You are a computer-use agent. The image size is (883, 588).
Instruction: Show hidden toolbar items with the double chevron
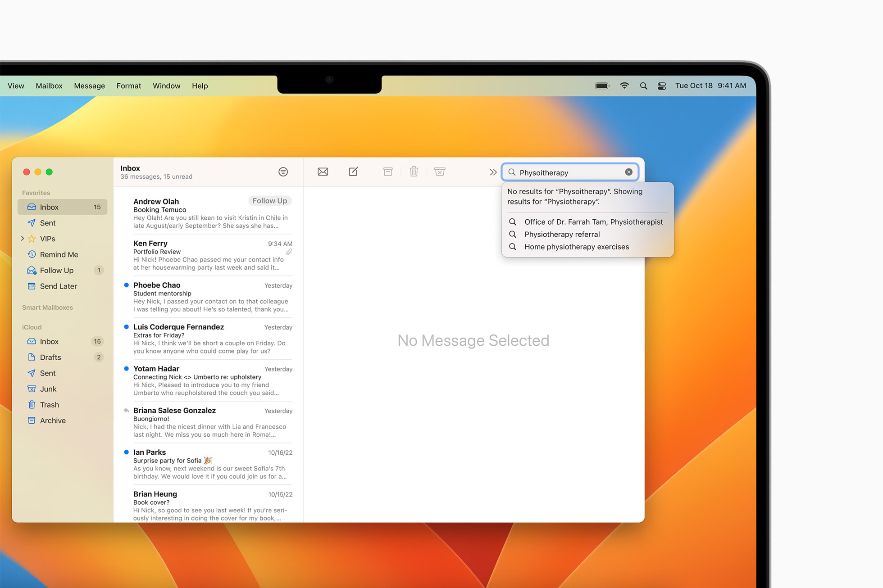(x=493, y=172)
